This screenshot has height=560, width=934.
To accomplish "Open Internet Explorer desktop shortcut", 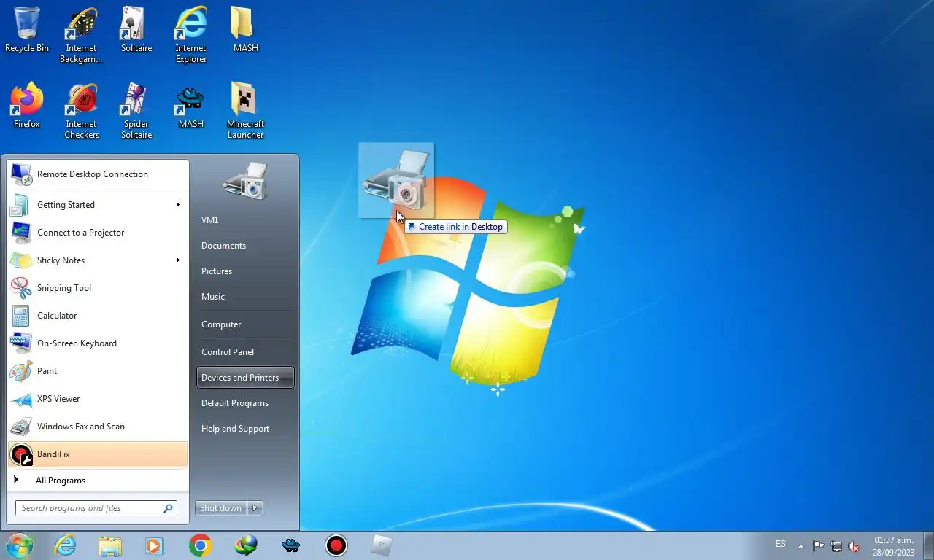I will point(190,36).
